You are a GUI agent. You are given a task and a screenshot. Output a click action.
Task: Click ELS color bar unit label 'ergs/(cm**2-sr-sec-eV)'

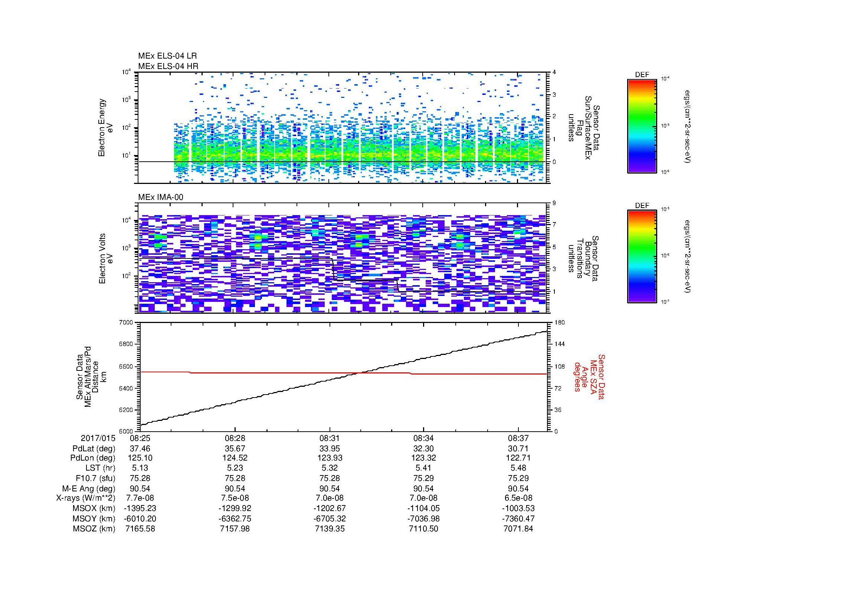click(x=687, y=126)
